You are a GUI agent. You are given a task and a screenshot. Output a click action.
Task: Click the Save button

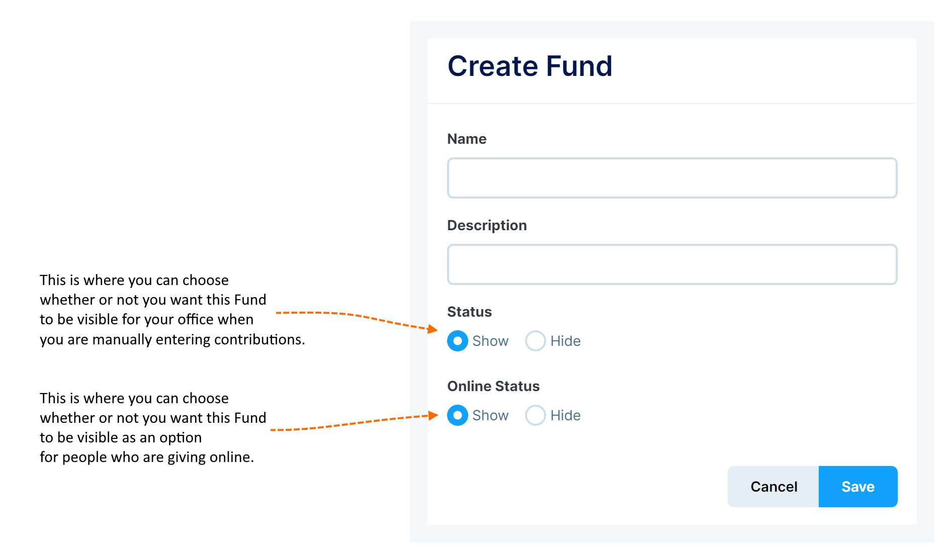[857, 486]
